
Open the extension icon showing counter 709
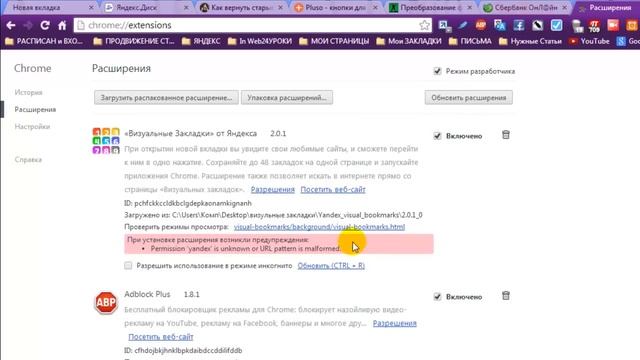click(594, 26)
